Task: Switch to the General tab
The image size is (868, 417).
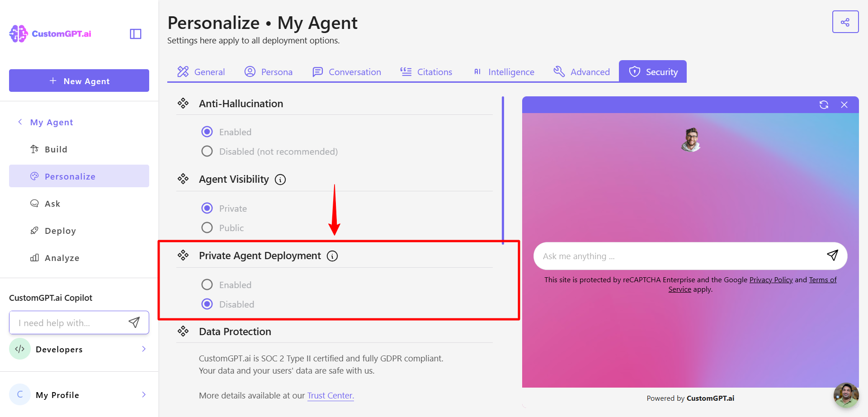Action: (x=201, y=72)
